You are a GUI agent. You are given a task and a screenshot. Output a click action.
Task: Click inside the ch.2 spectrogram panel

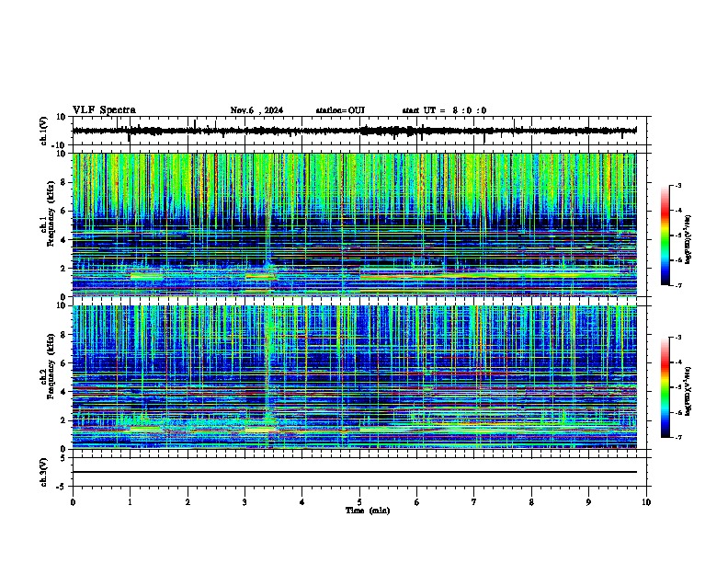click(354, 377)
